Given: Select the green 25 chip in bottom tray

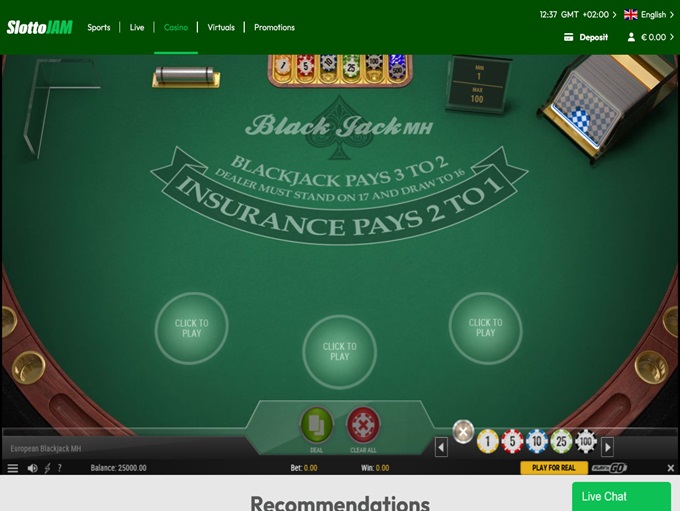Looking at the screenshot, I should pyautogui.click(x=561, y=442).
